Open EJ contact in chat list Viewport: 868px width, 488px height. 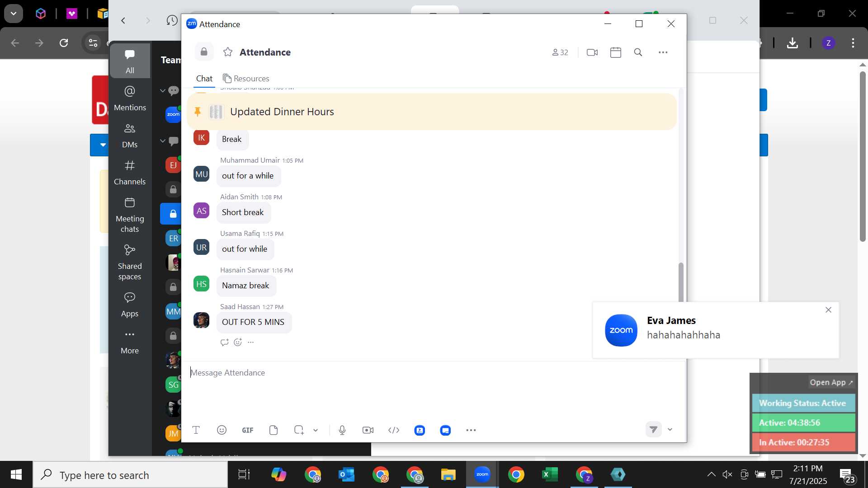[173, 165]
